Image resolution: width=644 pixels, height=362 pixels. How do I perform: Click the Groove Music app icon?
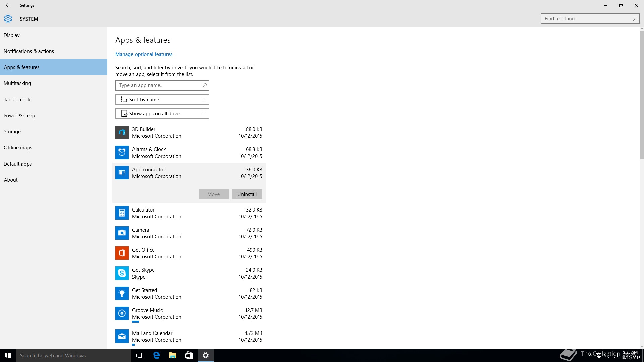coord(122,313)
